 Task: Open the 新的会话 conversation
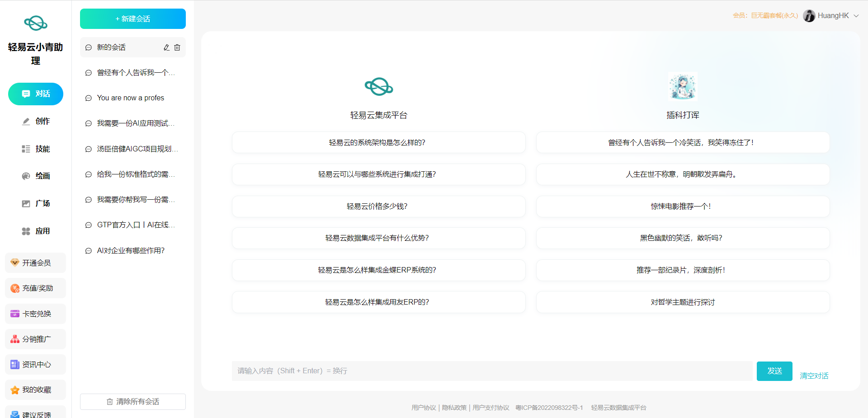(x=133, y=47)
